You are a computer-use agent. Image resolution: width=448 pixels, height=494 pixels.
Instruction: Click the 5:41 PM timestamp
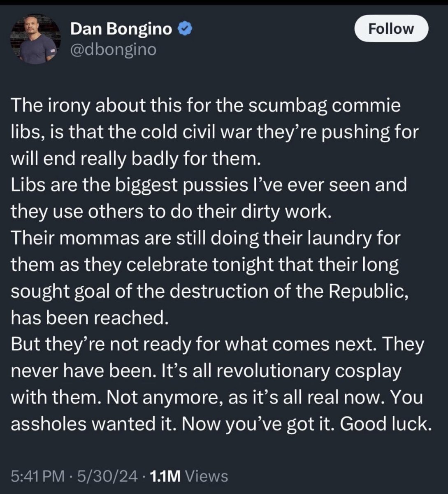(x=37, y=476)
